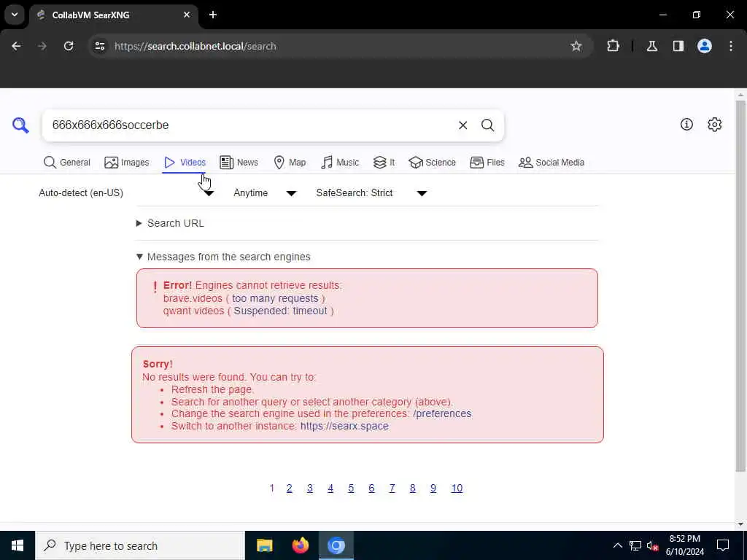Go to results page 3
Image resolution: width=747 pixels, height=560 pixels.
(x=309, y=488)
